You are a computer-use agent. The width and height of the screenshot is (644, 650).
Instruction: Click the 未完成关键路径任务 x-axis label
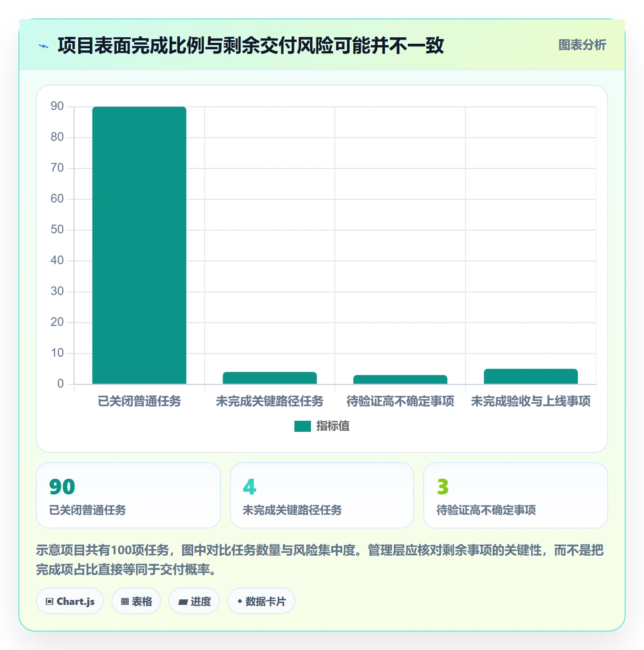pos(270,401)
